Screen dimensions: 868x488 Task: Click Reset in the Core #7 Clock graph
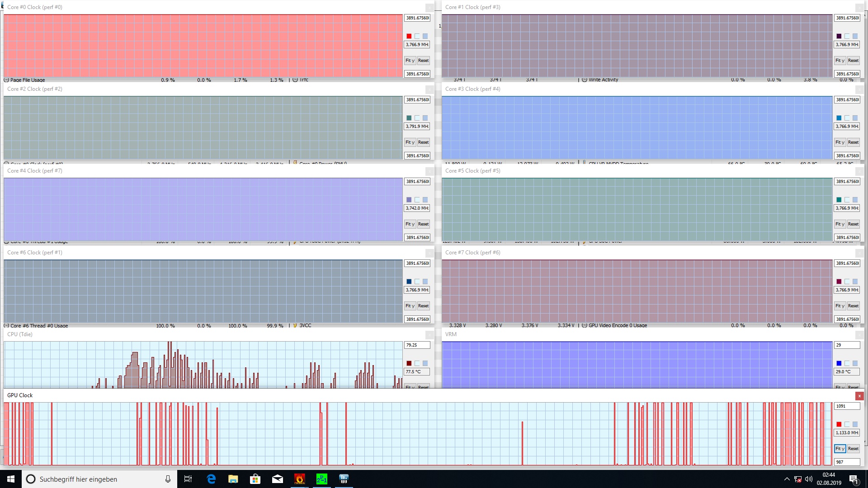853,306
